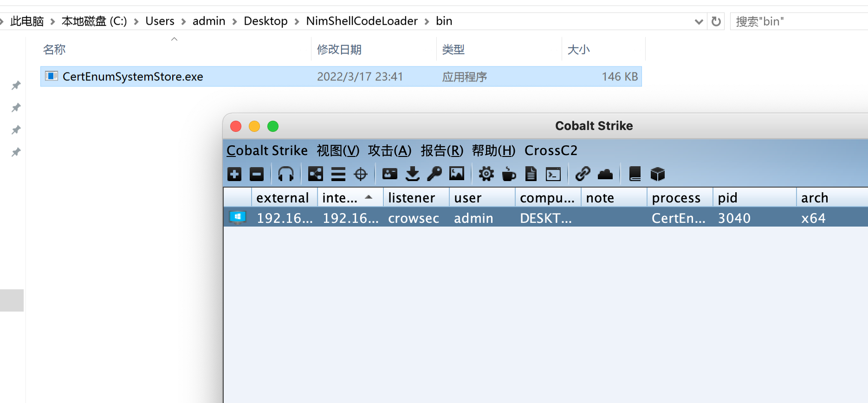868x403 pixels.
Task: Click the Windows beacon icon in session row
Action: 238,217
